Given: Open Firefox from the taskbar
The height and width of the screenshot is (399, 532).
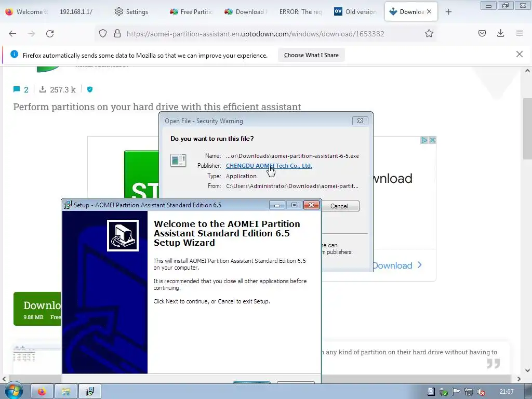Looking at the screenshot, I should point(42,392).
